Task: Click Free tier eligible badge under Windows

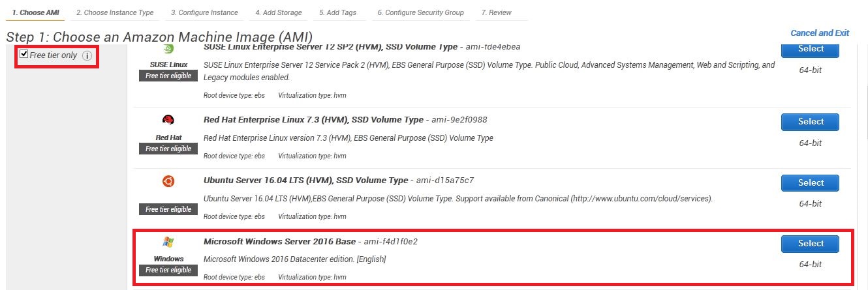Action: coord(168,270)
